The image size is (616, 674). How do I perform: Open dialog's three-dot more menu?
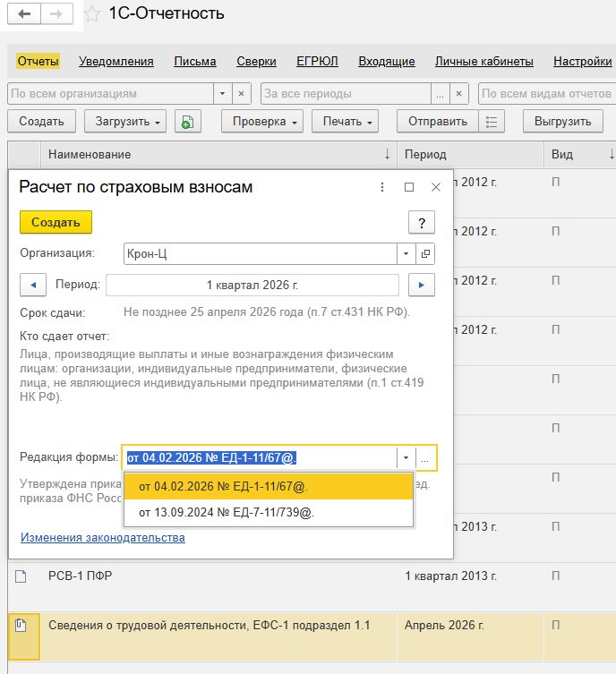click(382, 187)
